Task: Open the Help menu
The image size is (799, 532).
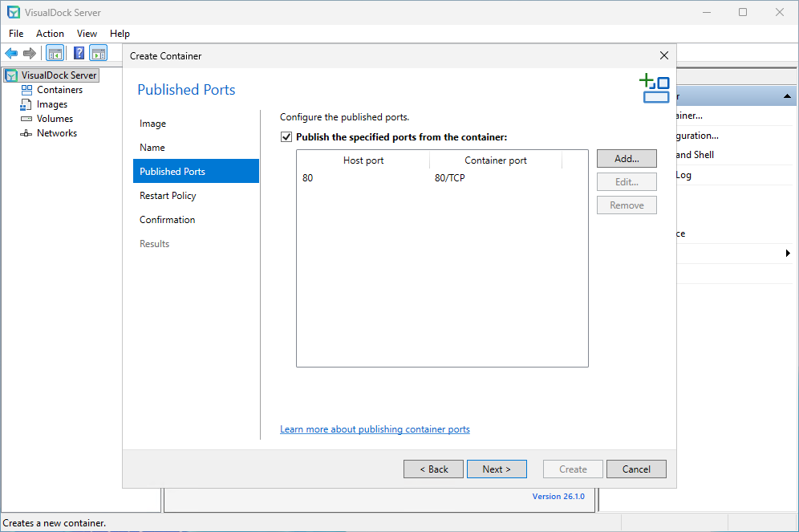Action: (120, 34)
